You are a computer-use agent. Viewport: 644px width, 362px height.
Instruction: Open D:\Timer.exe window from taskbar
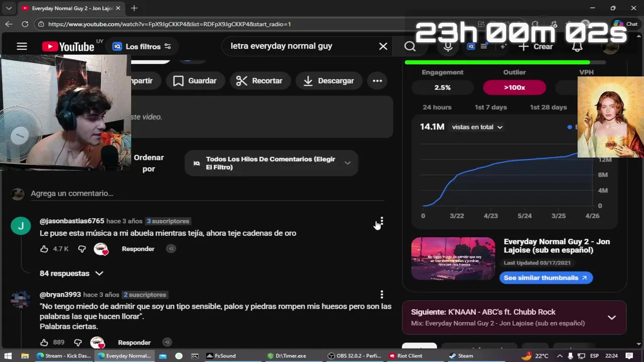(287, 355)
